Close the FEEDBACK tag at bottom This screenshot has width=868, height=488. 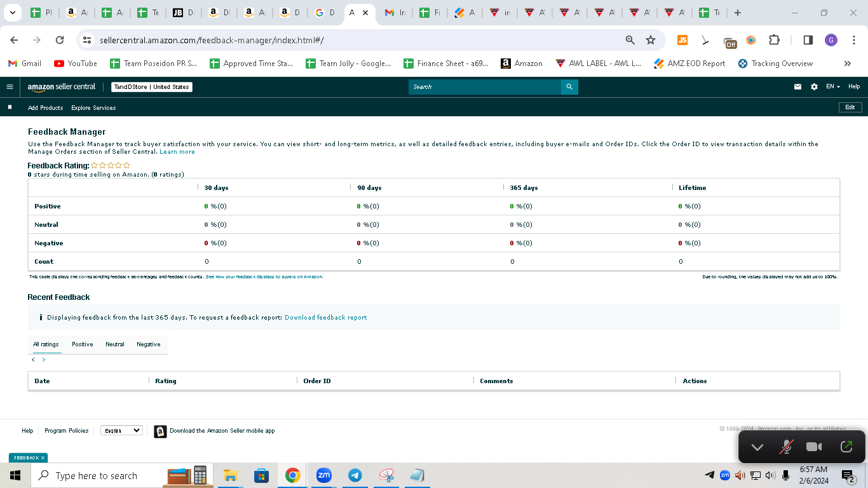[43, 457]
